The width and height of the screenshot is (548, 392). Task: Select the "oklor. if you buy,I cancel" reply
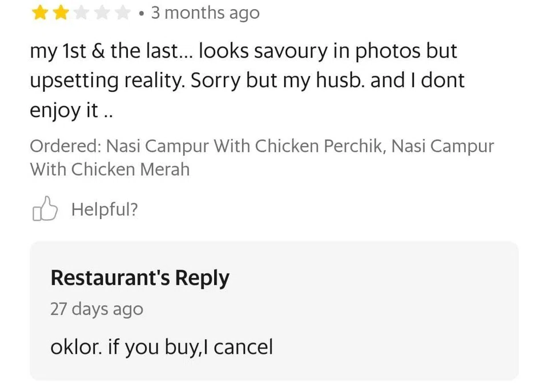162,346
